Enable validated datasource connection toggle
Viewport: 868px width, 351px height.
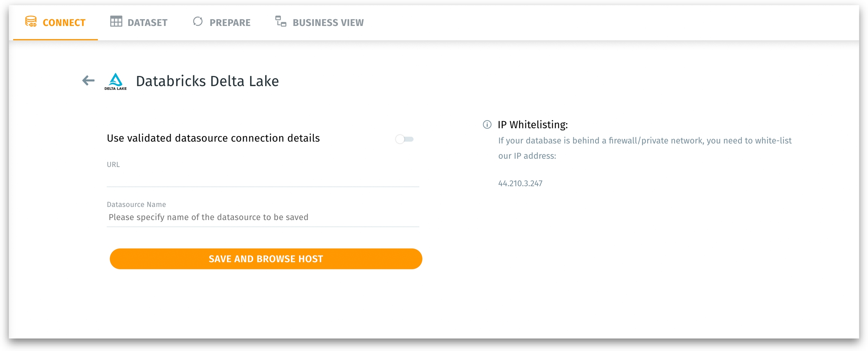pos(404,139)
